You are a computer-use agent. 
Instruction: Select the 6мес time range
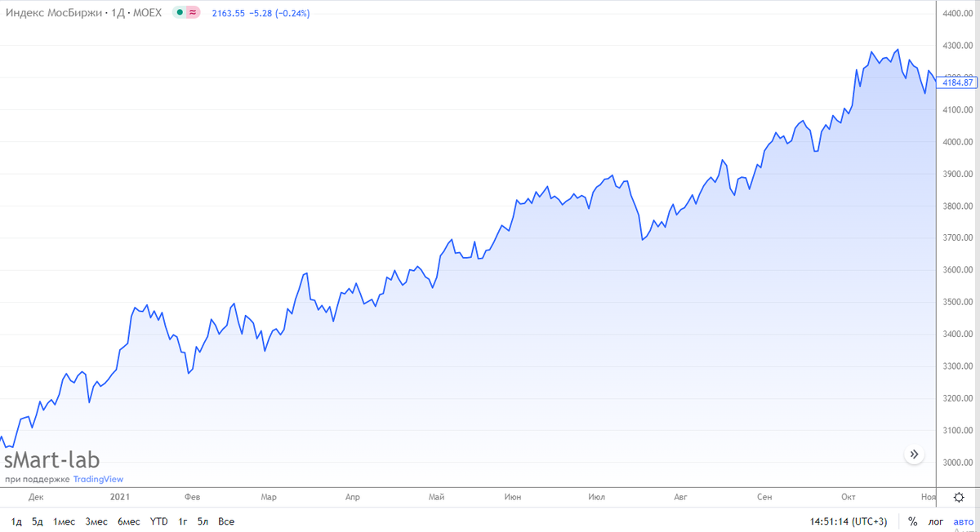coord(128,521)
